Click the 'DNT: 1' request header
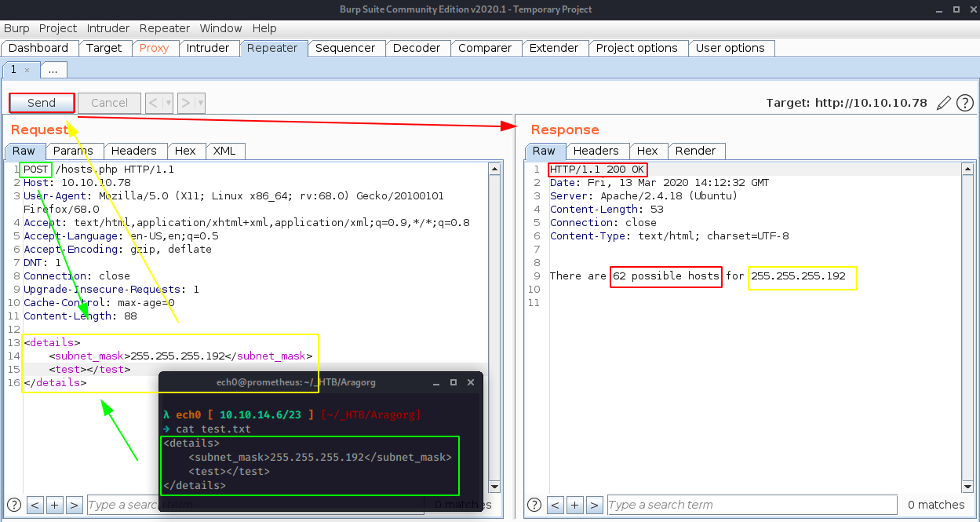 [42, 262]
